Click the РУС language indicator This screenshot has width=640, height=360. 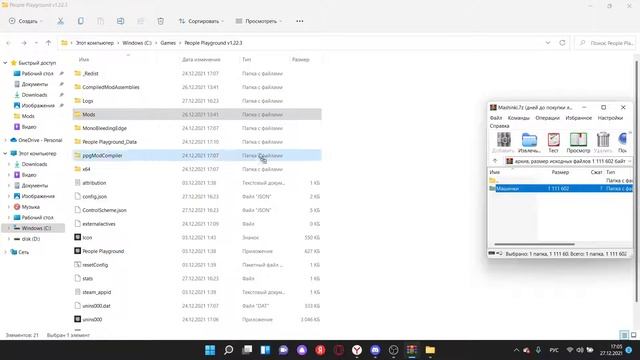[x=553, y=350]
